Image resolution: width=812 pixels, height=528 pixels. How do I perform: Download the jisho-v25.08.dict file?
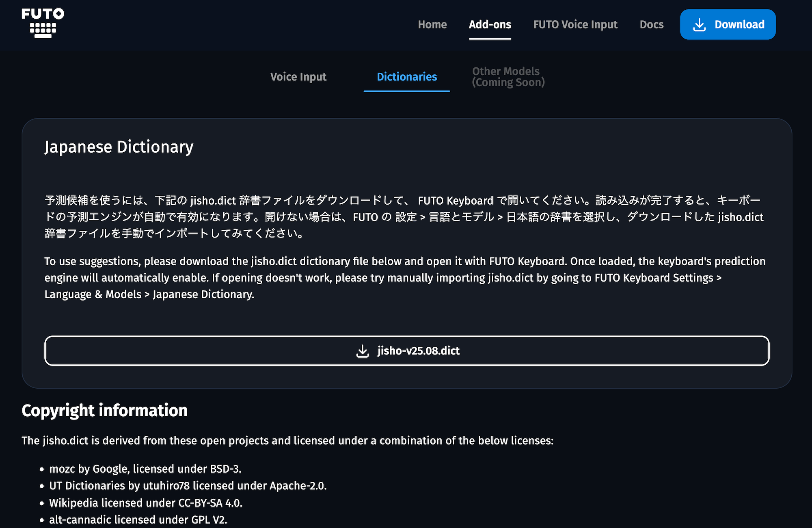point(407,351)
